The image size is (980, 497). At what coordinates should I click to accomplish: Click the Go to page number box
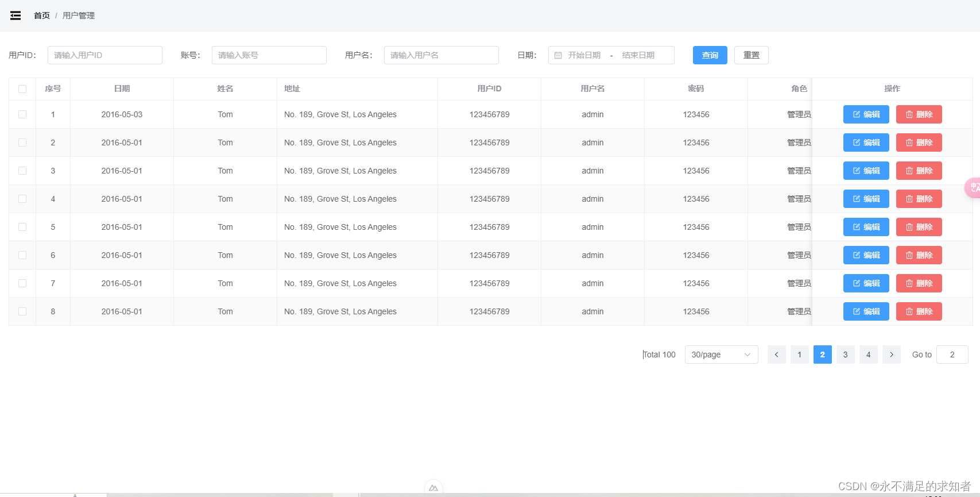point(952,355)
